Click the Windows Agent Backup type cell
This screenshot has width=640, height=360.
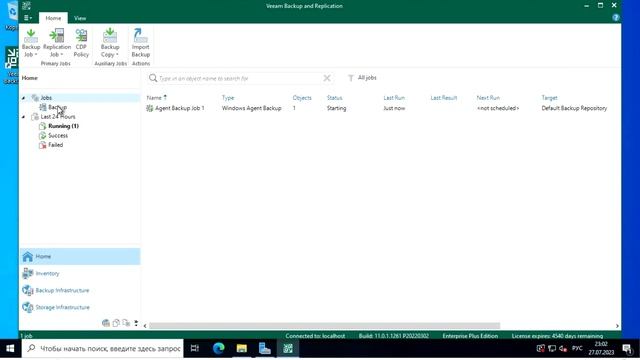[x=251, y=108]
